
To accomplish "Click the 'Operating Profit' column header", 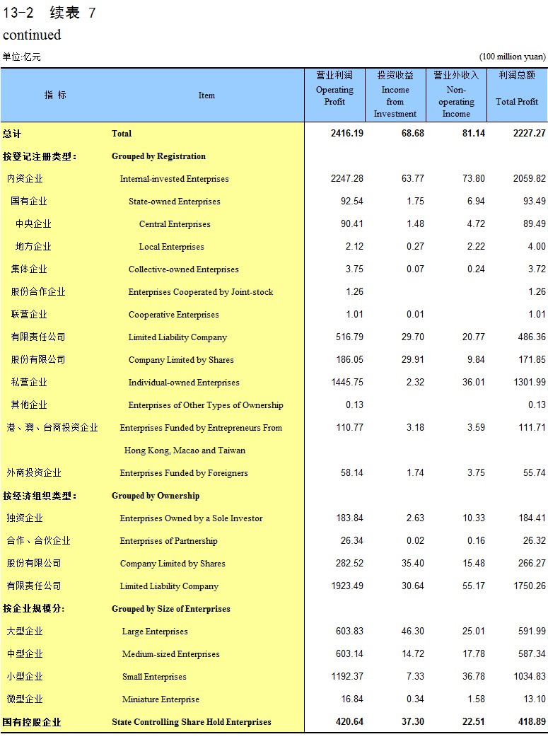I will [334, 95].
